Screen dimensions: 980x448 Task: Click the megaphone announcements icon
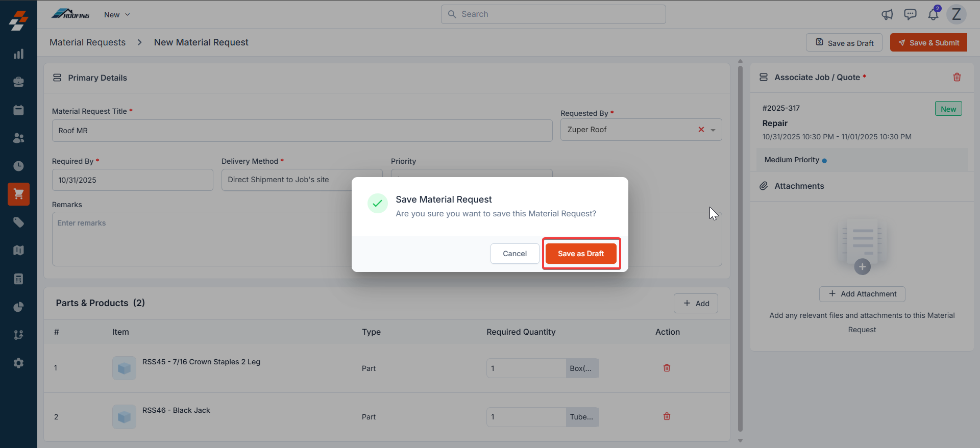point(887,14)
